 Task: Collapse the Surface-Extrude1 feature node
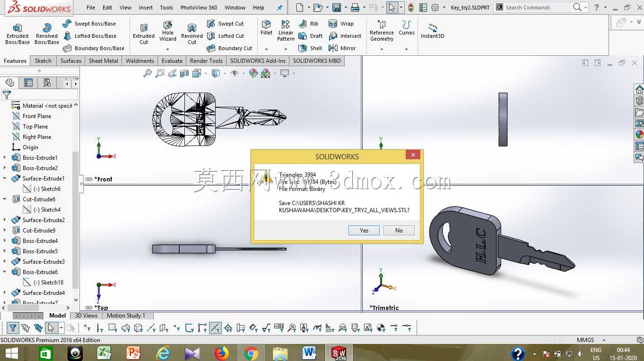point(5,179)
